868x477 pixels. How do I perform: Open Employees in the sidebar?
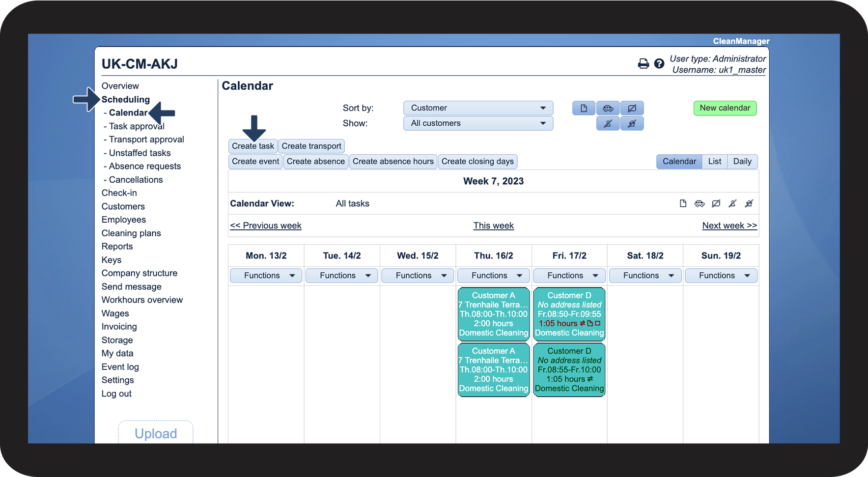pyautogui.click(x=124, y=220)
